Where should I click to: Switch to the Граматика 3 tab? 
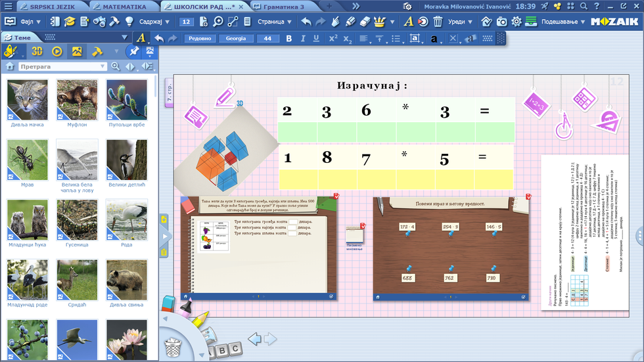point(283,7)
